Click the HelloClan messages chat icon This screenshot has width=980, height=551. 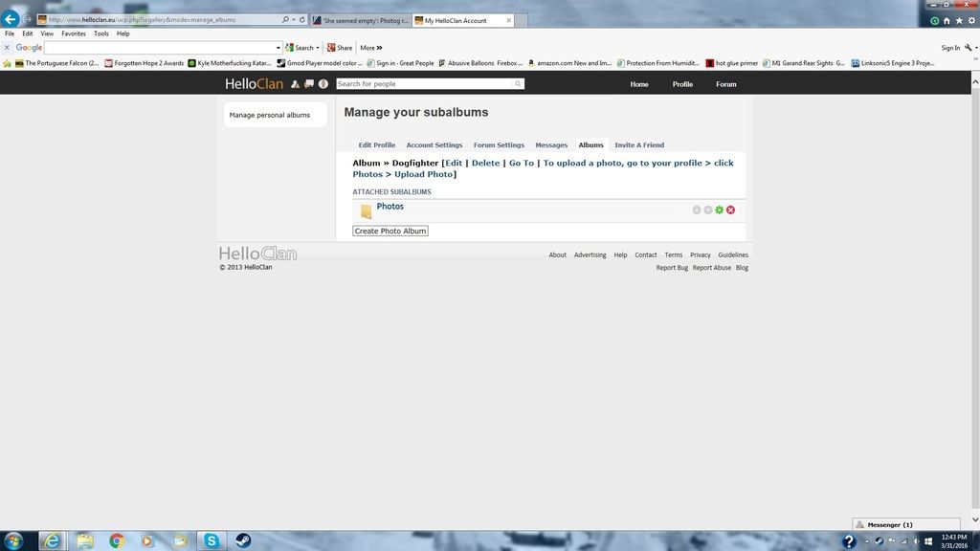click(309, 84)
